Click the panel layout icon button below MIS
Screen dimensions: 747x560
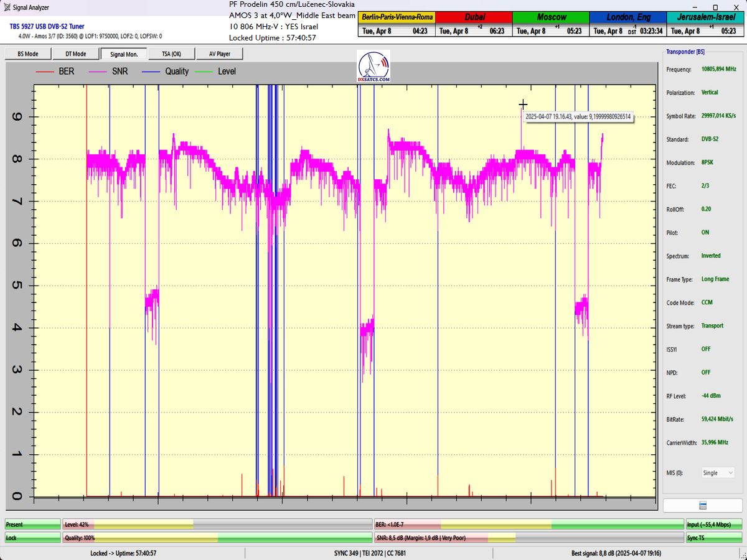703,505
